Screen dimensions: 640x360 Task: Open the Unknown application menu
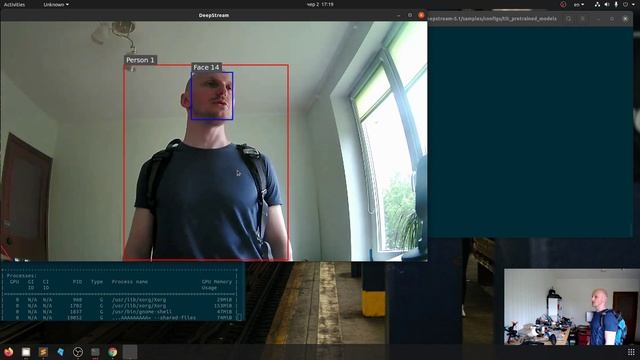tap(56, 4)
